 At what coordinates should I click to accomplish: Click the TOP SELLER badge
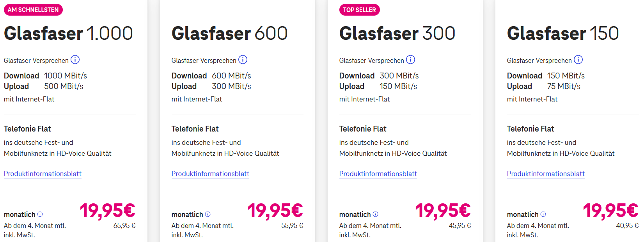click(360, 10)
